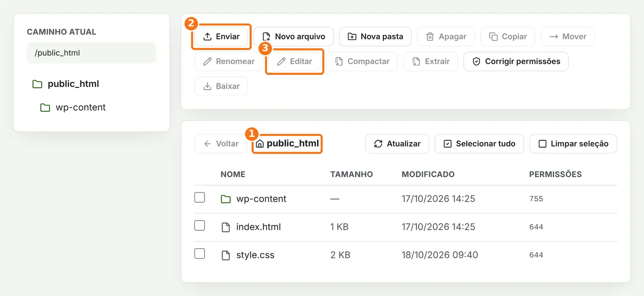Viewport: 644px width, 296px height.
Task: Create a file with Novo arquivo
Action: click(293, 36)
